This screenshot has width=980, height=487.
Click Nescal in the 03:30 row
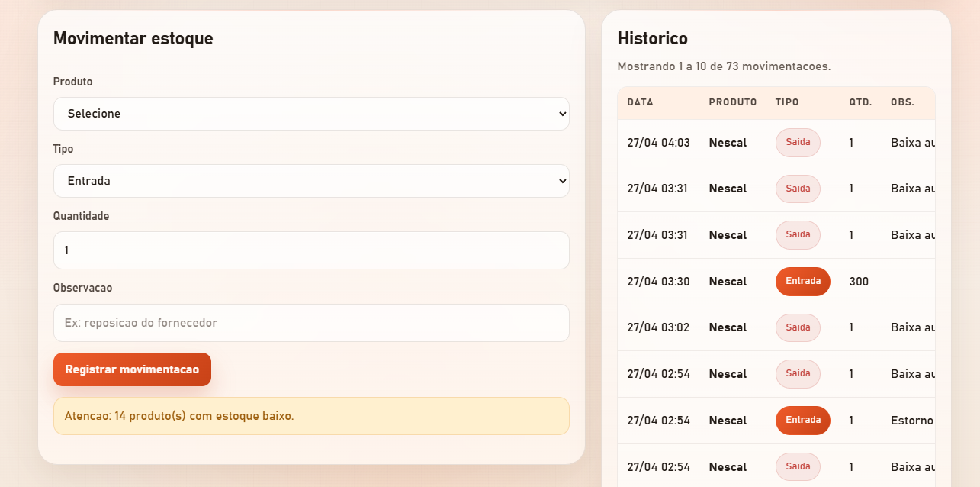click(728, 282)
